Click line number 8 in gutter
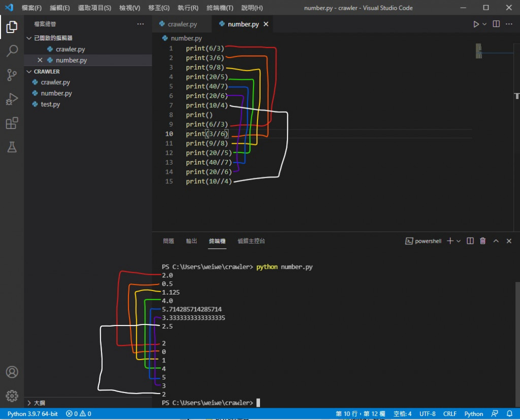The width and height of the screenshot is (520, 420). click(x=171, y=115)
